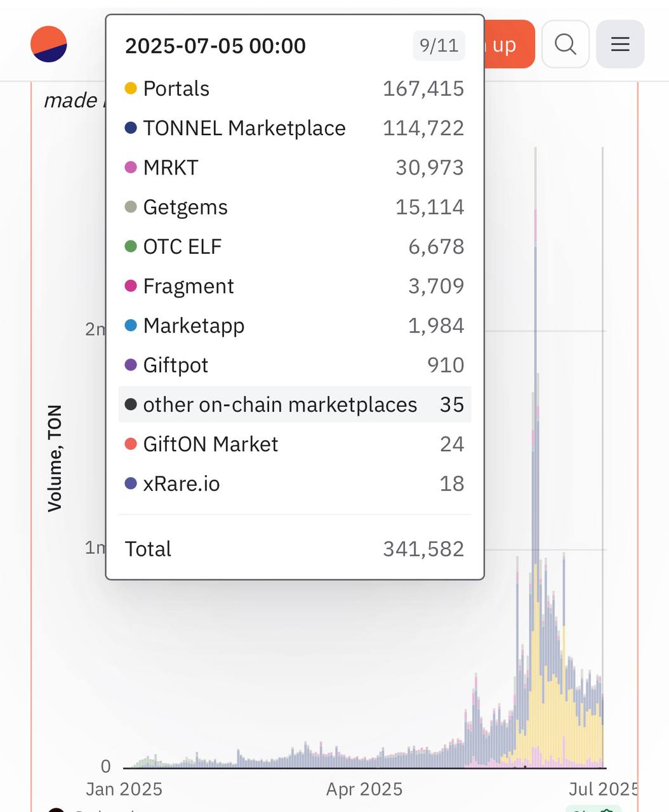Click the value 35

[x=452, y=405]
